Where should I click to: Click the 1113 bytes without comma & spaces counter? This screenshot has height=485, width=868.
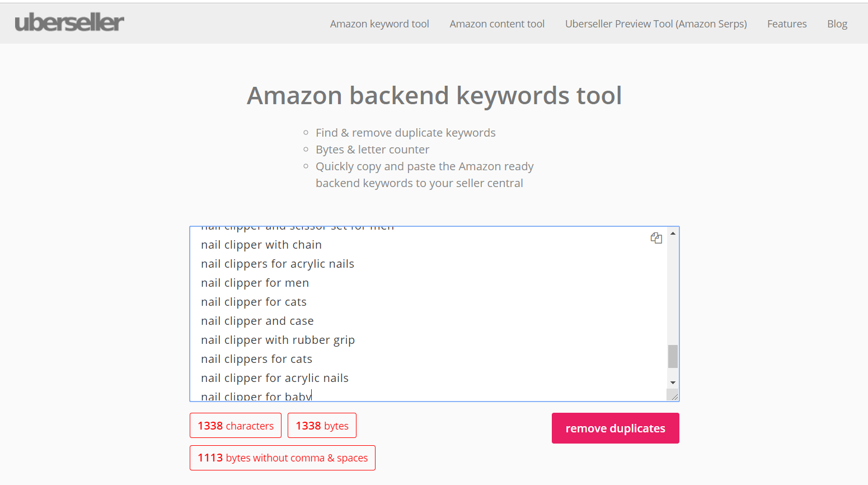(x=283, y=458)
